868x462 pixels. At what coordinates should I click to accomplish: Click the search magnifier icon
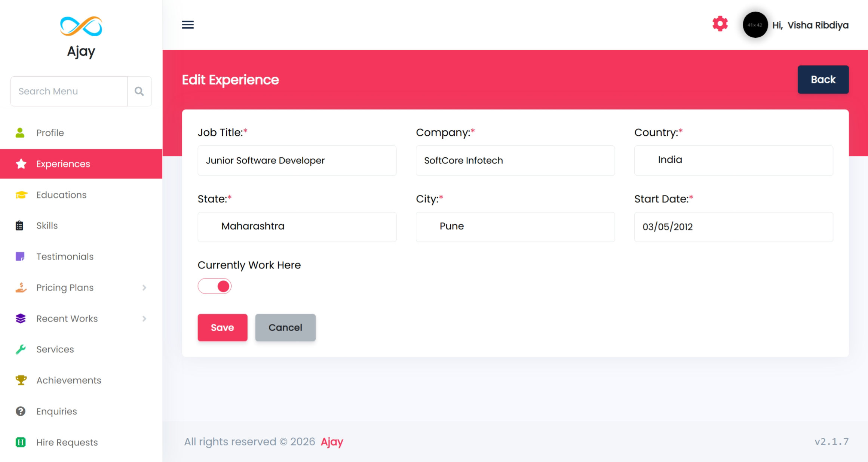point(139,91)
